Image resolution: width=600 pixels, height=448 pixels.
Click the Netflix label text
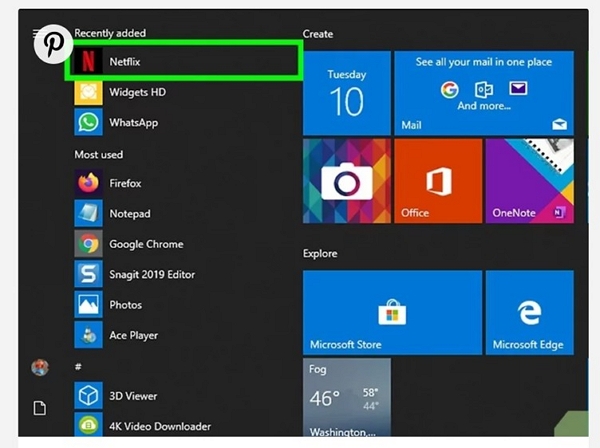tap(125, 62)
